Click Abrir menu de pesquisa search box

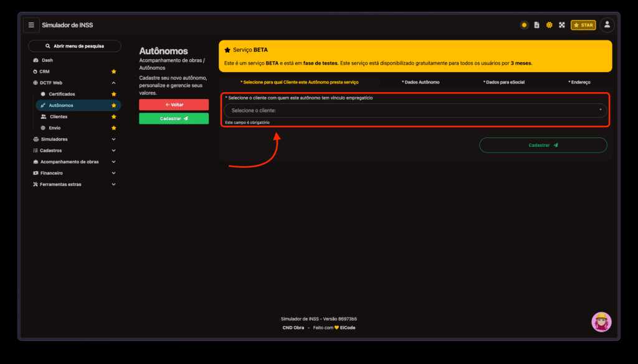pos(75,46)
